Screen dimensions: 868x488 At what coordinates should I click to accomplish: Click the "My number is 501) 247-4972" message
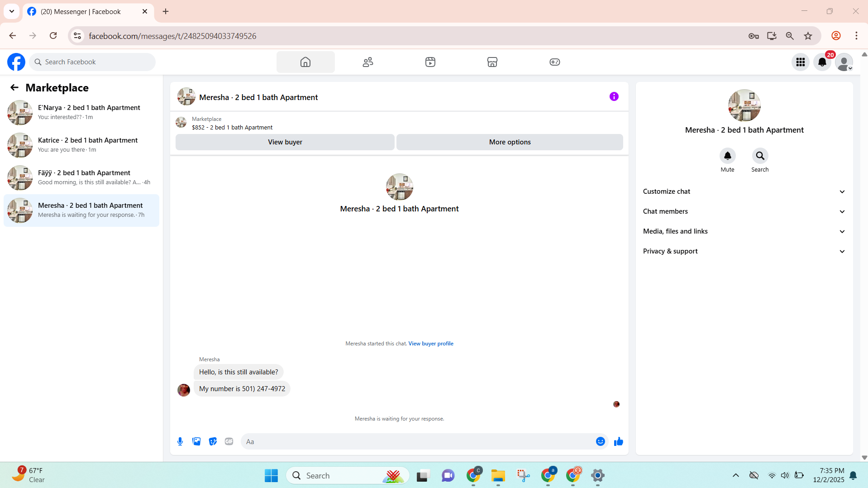click(x=242, y=389)
